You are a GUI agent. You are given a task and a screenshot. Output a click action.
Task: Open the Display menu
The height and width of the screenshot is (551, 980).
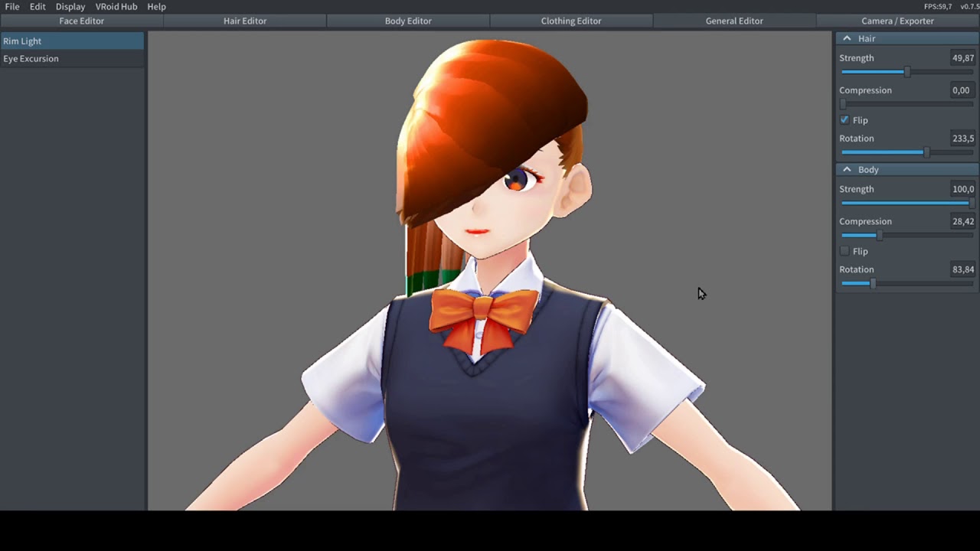click(70, 6)
